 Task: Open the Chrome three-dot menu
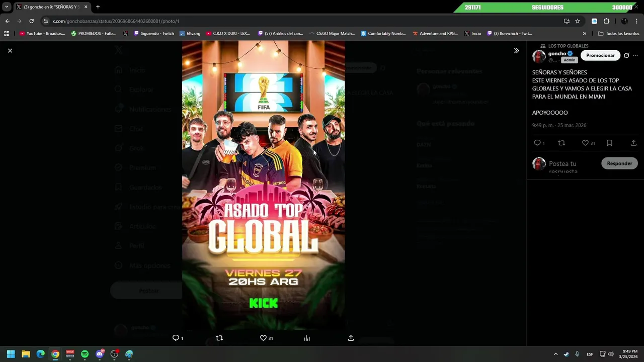(636, 21)
